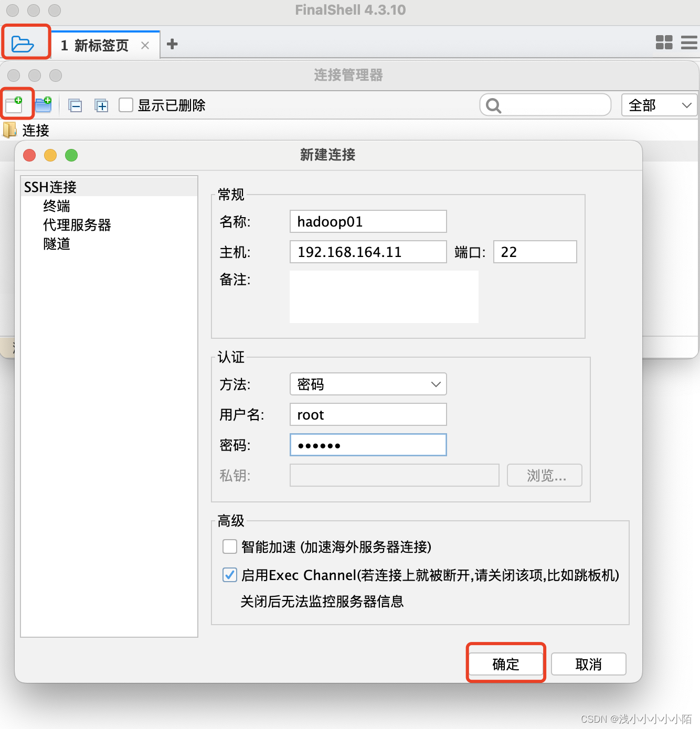Toggle 智能加速 checkbox
This screenshot has width=700, height=729.
click(230, 546)
